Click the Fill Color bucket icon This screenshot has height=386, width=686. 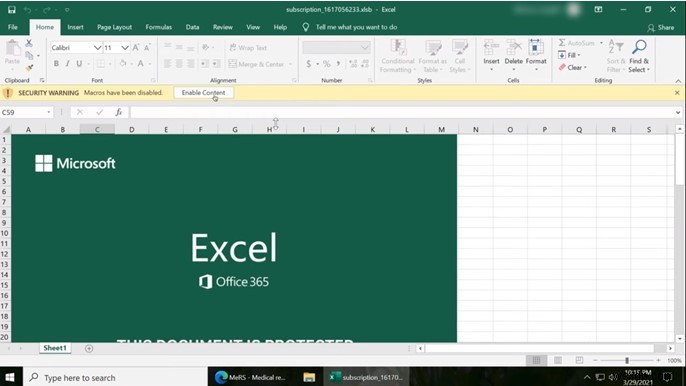(123, 64)
